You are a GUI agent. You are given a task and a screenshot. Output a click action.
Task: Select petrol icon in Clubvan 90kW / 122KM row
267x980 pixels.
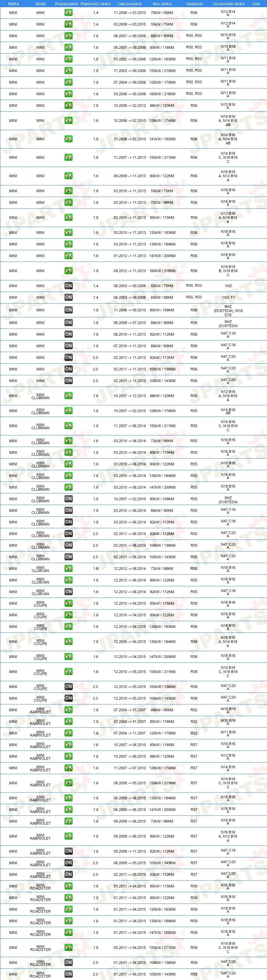pyautogui.click(x=69, y=580)
